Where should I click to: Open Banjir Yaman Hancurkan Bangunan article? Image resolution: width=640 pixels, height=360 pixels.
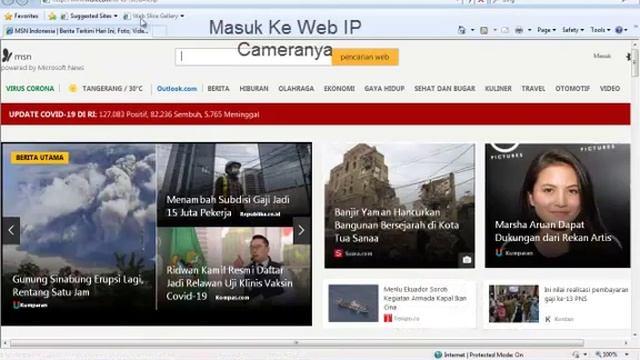(396, 225)
